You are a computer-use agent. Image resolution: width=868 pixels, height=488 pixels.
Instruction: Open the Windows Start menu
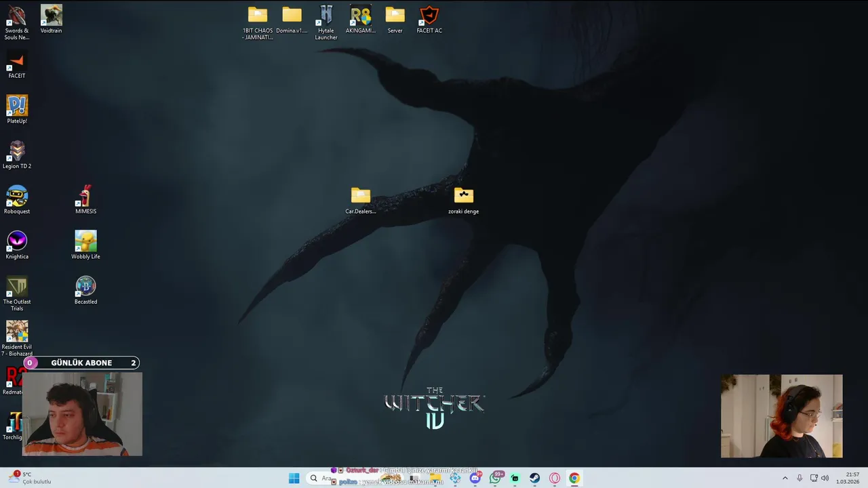pyautogui.click(x=294, y=479)
